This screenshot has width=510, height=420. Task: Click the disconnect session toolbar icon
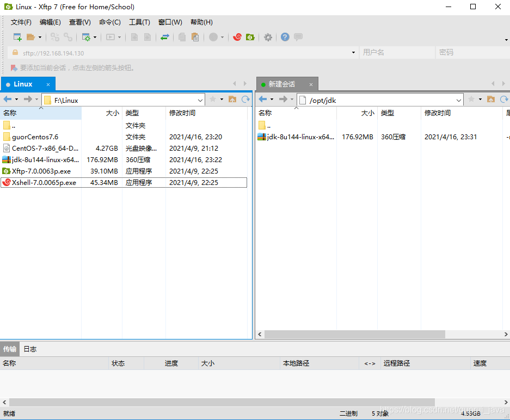click(x=54, y=37)
